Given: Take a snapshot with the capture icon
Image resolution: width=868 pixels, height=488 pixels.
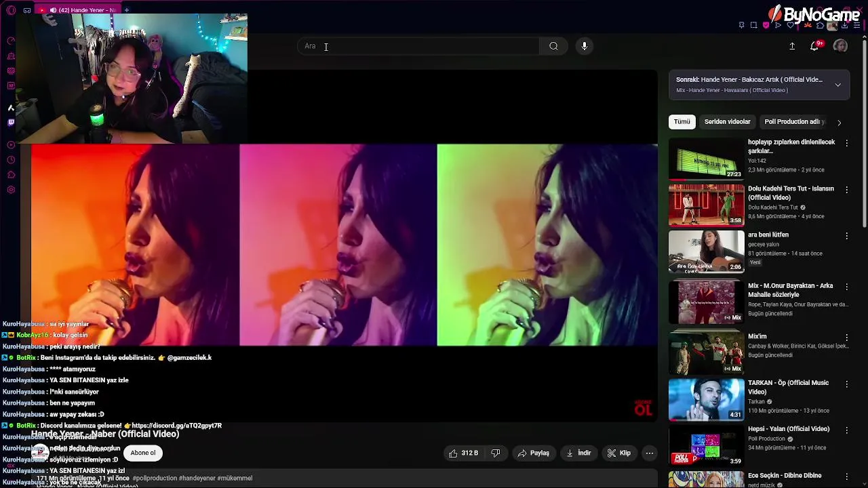Looking at the screenshot, I should pyautogui.click(x=753, y=25).
